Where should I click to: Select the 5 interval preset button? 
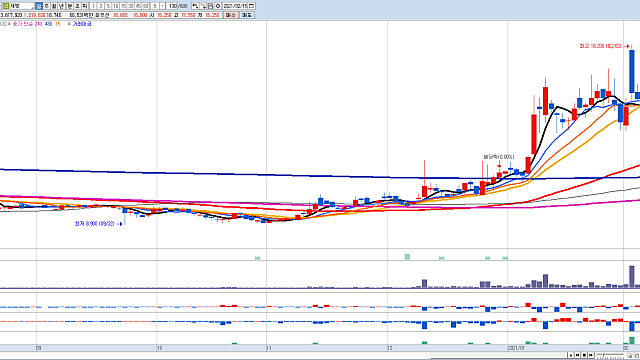coord(108,6)
